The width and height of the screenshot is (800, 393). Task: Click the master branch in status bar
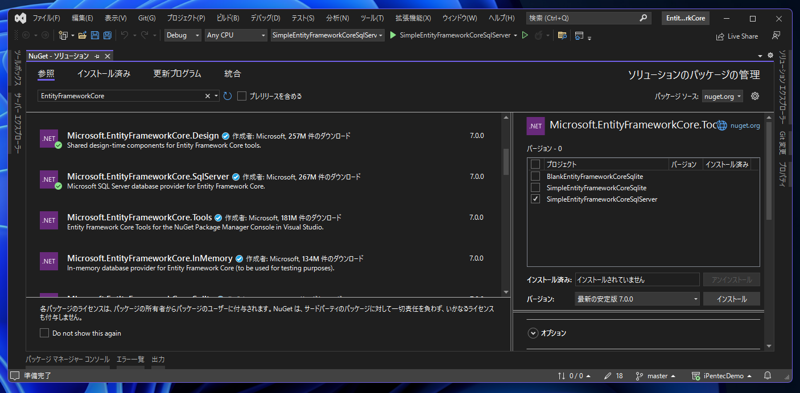coord(657,376)
